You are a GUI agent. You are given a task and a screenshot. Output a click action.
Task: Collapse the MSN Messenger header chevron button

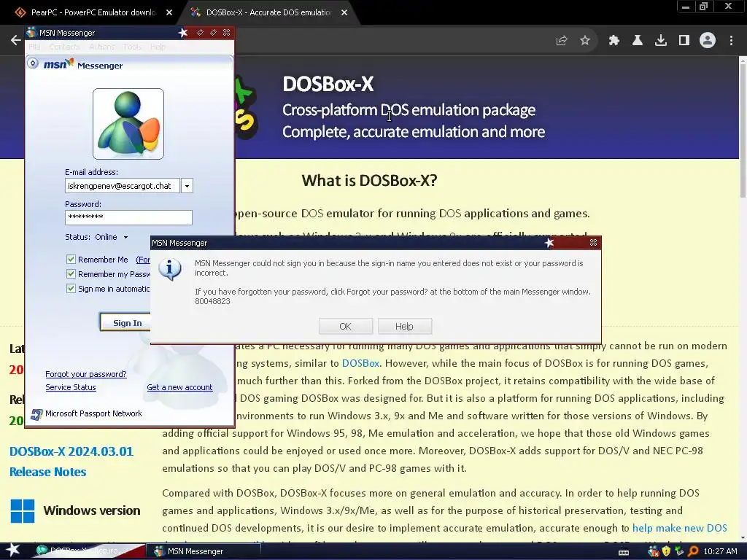33,63
